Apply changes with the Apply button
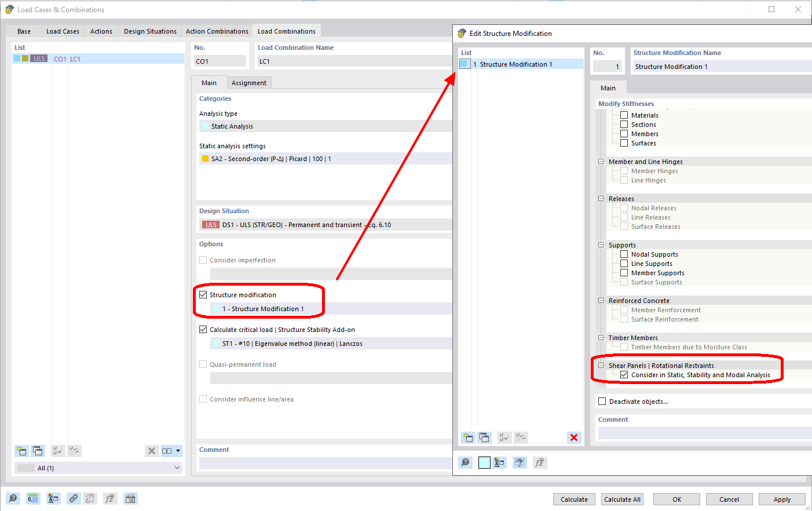Image resolution: width=812 pixels, height=511 pixels. click(782, 499)
